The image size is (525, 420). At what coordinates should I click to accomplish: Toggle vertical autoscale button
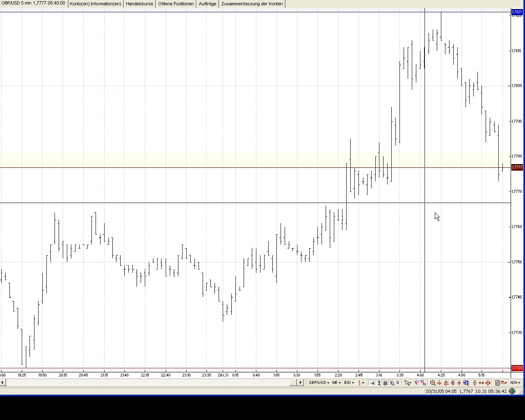tap(379, 383)
